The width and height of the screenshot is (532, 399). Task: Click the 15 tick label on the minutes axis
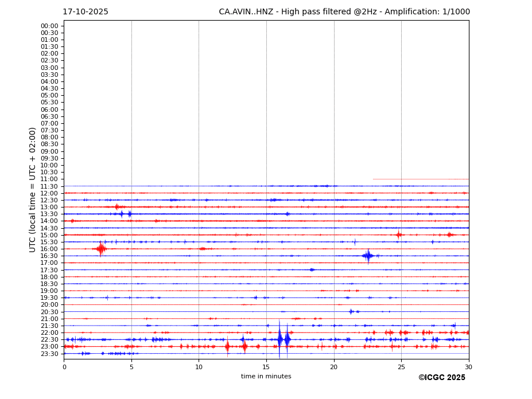[x=266, y=367]
